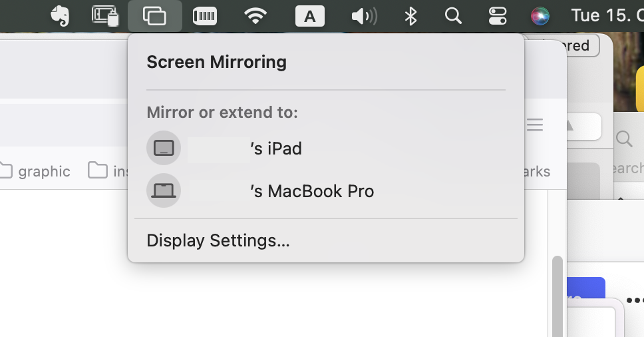Open Control Center

(x=498, y=16)
